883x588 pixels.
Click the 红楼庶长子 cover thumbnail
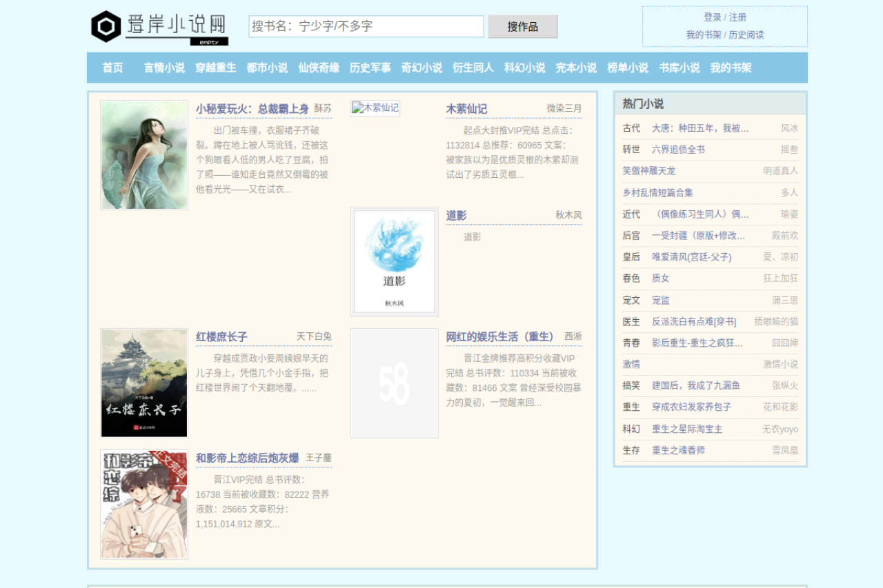tap(144, 383)
